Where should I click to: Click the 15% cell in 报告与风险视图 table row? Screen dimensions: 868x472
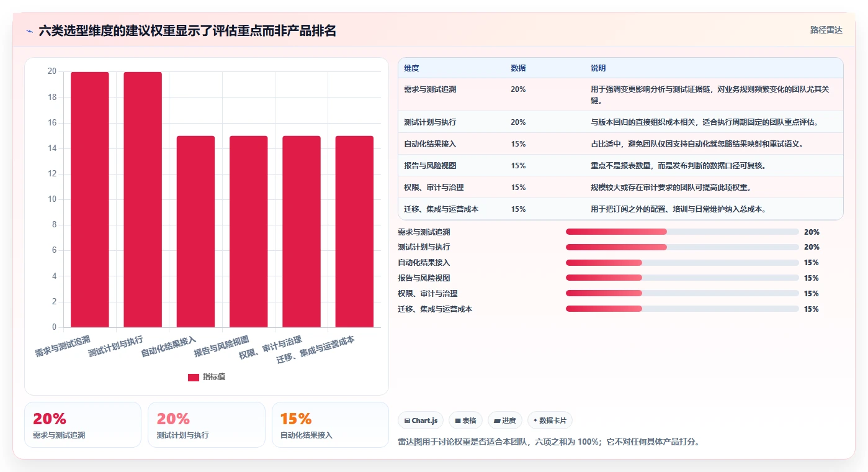tap(518, 166)
